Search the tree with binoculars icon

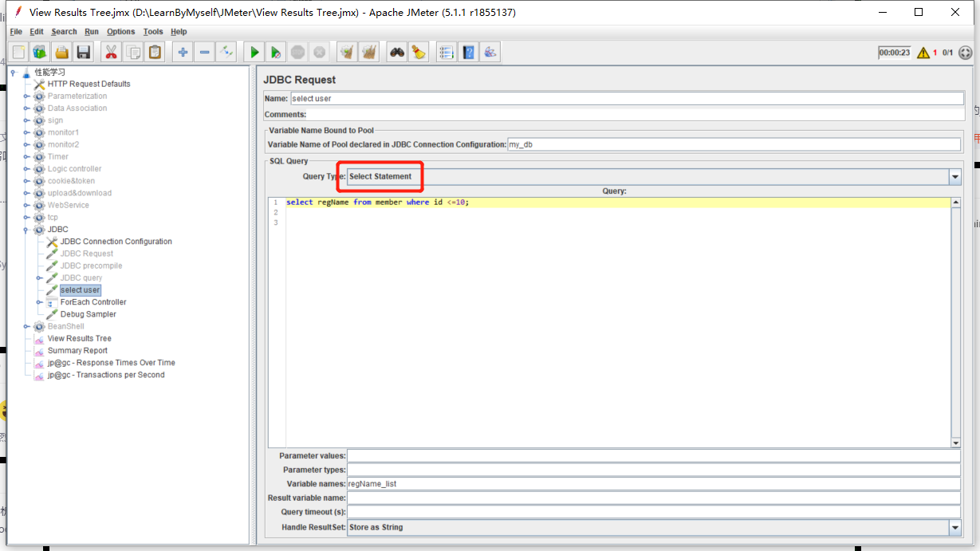click(x=396, y=53)
